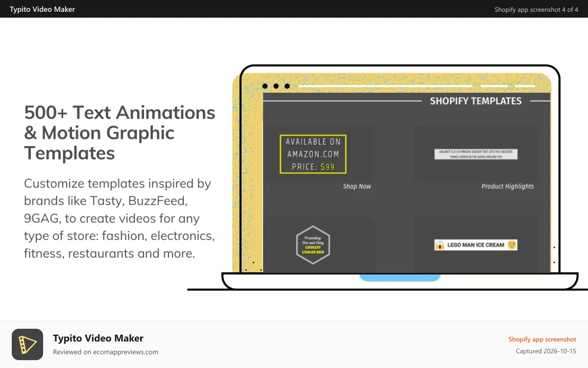The image size is (588, 368).
Task: Click the 'Shop Now' template label
Action: (357, 186)
